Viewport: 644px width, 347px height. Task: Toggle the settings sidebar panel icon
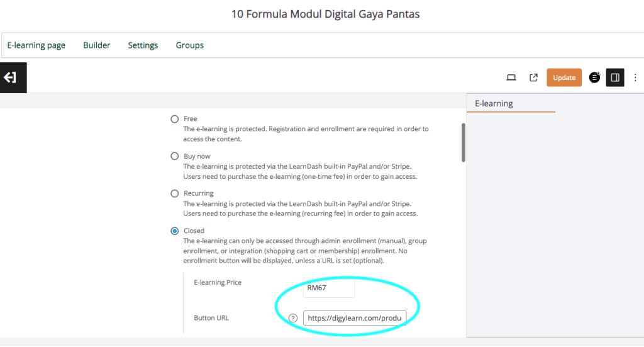point(615,77)
